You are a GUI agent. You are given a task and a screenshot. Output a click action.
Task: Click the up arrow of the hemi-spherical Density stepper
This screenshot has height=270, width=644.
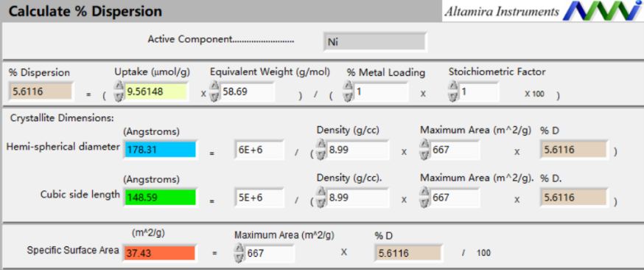(x=321, y=145)
